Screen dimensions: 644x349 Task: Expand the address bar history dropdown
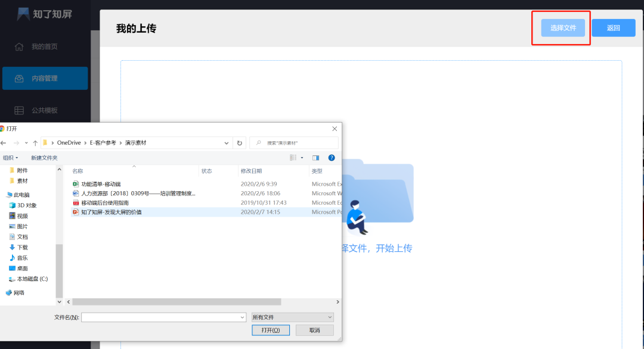pyautogui.click(x=227, y=143)
